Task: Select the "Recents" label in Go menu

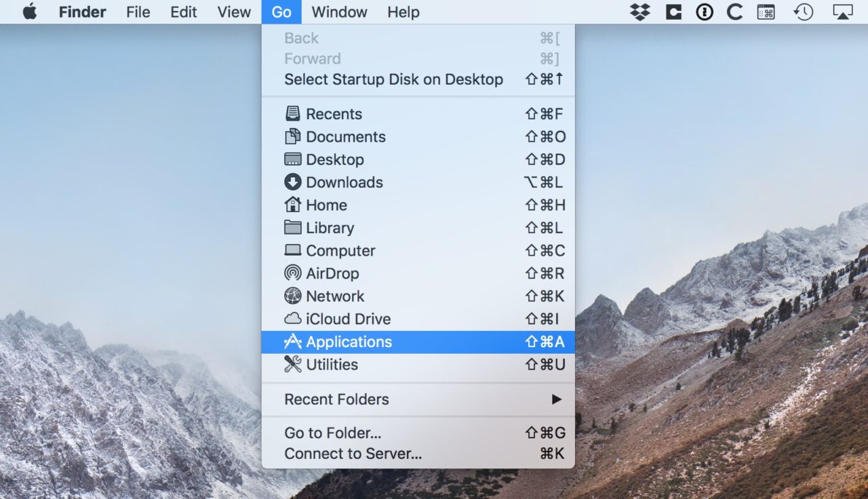Action: click(x=334, y=114)
